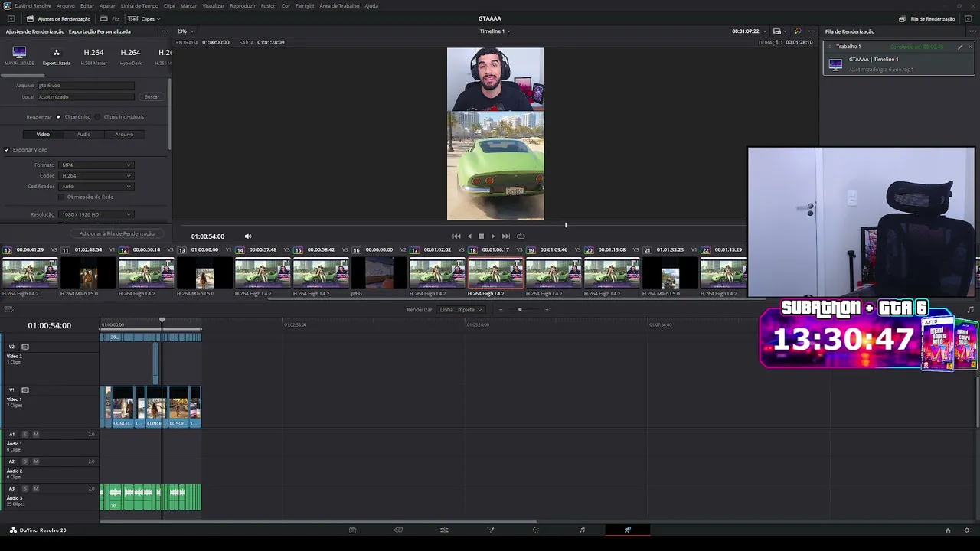This screenshot has width=980, height=551.
Task: Open the Renderizar Linha completa dropdown
Action: pyautogui.click(x=461, y=310)
